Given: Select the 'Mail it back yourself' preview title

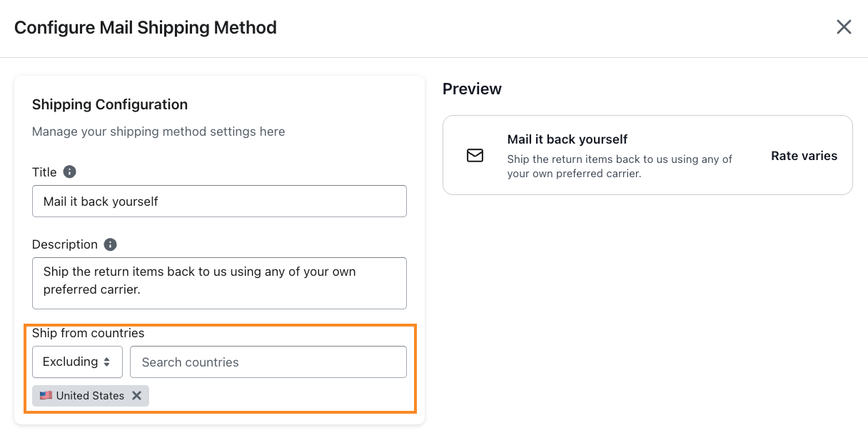Looking at the screenshot, I should click(x=567, y=139).
